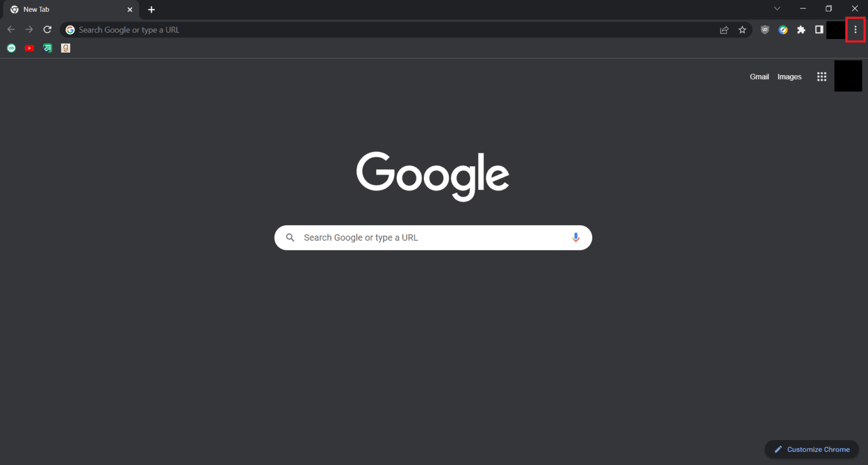Click the colorful circle extension icon
This screenshot has height=465, width=868.
783,30
